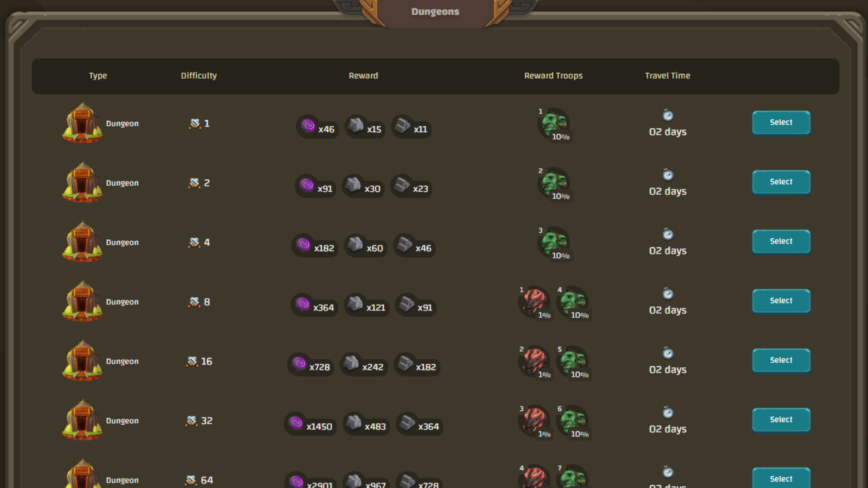Image resolution: width=868 pixels, height=488 pixels.
Task: Click the green orc troop in difficulty 1 row
Action: (x=554, y=123)
